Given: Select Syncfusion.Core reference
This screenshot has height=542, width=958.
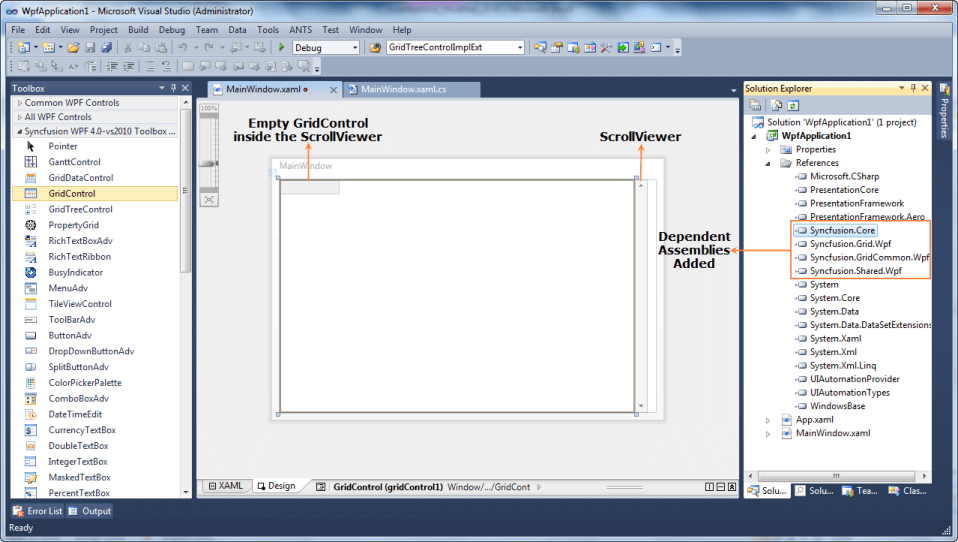Looking at the screenshot, I should 843,230.
